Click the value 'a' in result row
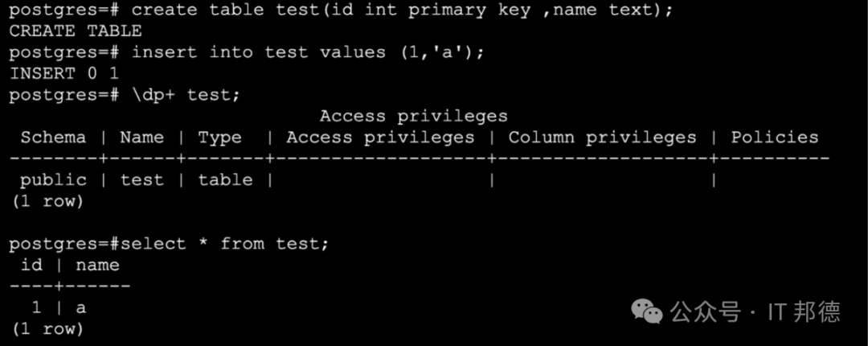This screenshot has width=868, height=346. point(81,308)
